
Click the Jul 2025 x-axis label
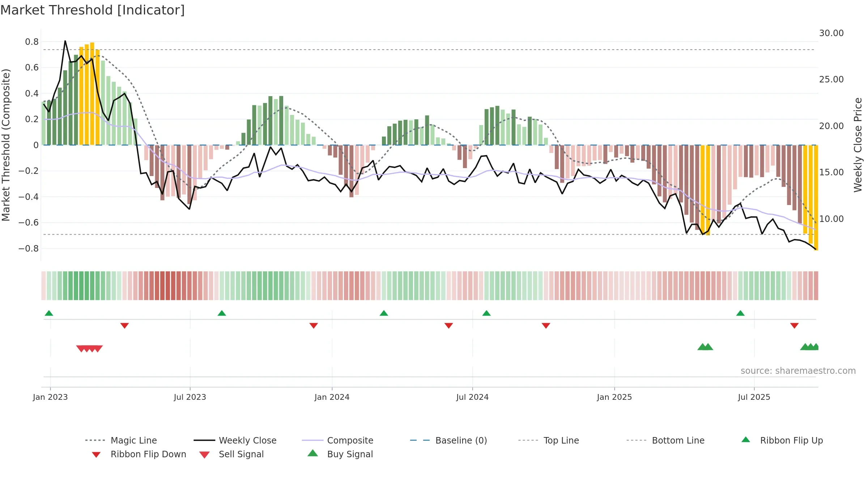(x=754, y=397)
